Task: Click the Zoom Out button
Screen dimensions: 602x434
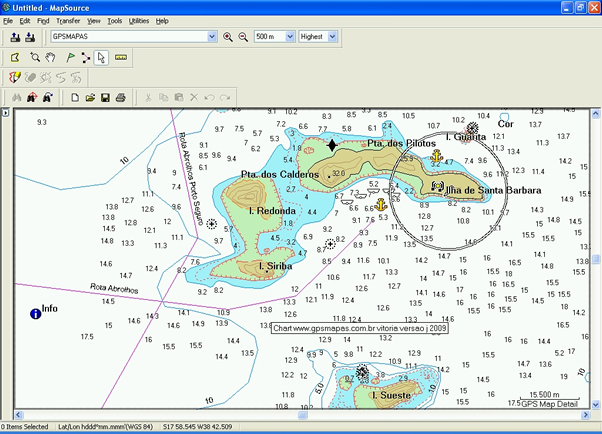Action: [242, 37]
